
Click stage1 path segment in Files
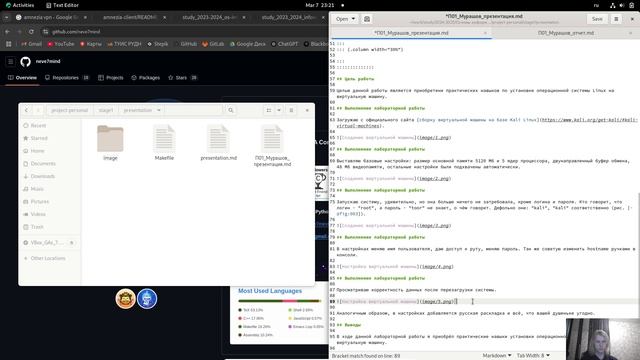point(106,110)
